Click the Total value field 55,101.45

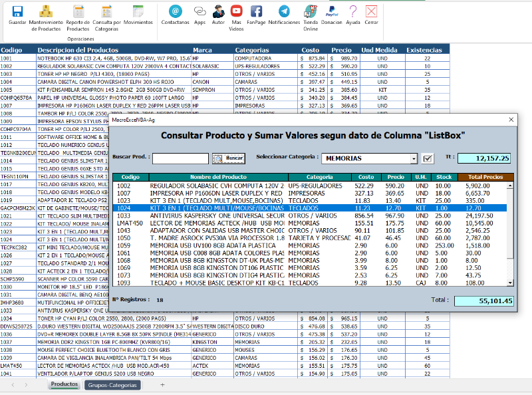484,301
